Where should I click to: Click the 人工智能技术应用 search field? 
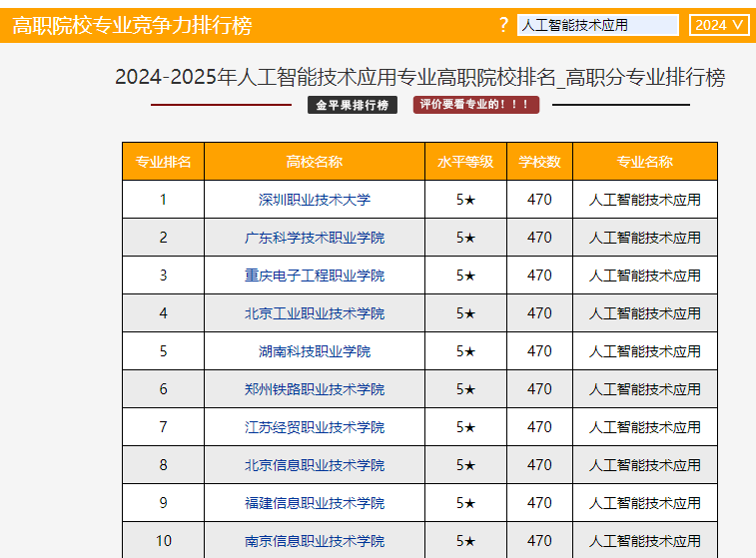597,25
